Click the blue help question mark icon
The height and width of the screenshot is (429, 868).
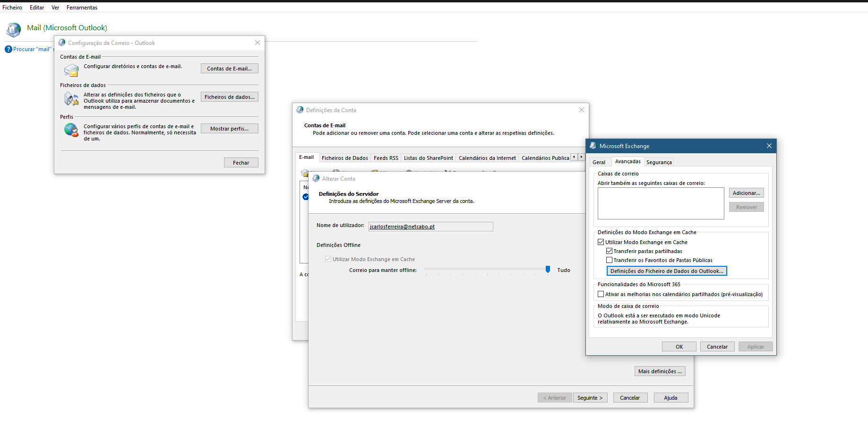pos(8,49)
